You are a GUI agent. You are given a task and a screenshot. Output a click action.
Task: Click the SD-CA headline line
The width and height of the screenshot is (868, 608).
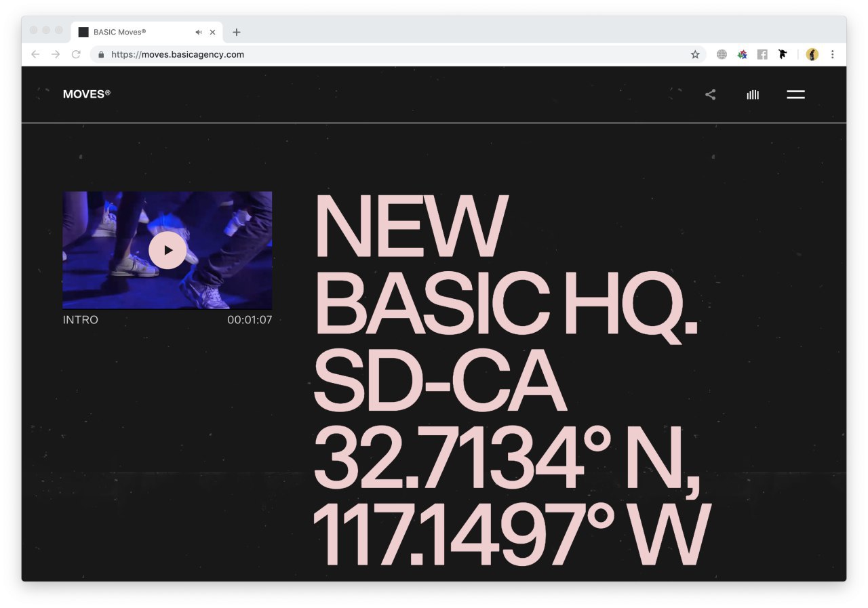439,381
